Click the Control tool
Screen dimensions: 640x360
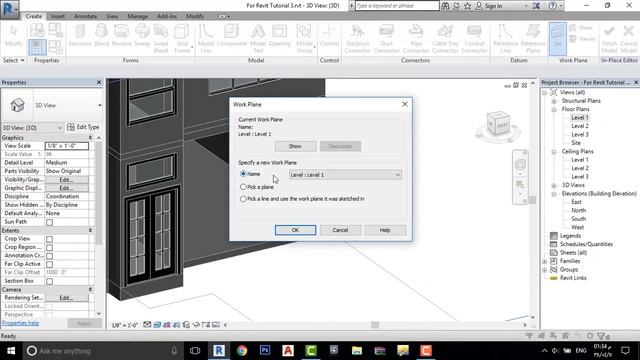point(329,36)
